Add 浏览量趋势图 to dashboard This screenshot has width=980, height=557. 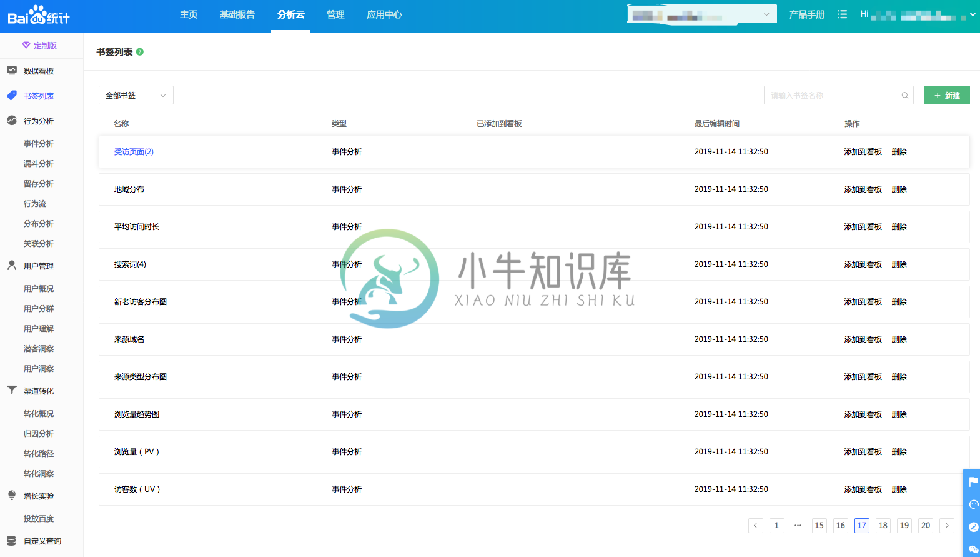863,414
